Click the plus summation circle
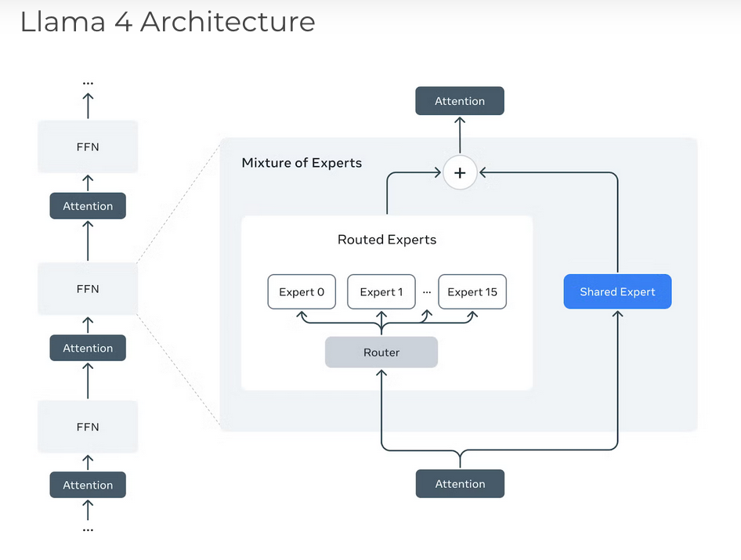 460,172
